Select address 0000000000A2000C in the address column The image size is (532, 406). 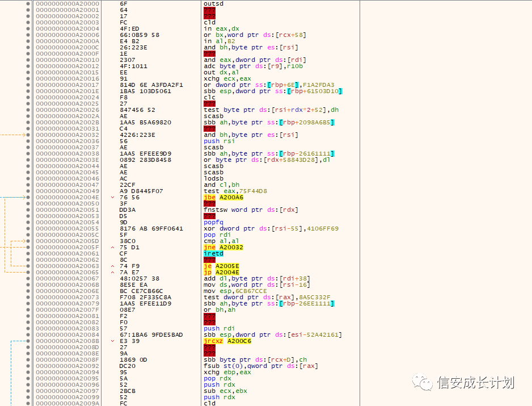click(67, 48)
